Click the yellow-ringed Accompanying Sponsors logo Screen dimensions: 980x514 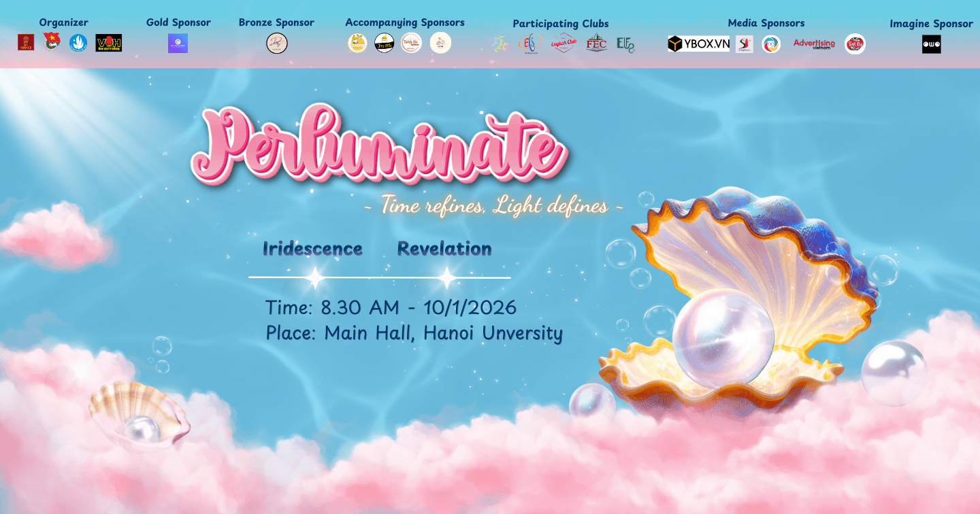pos(357,43)
